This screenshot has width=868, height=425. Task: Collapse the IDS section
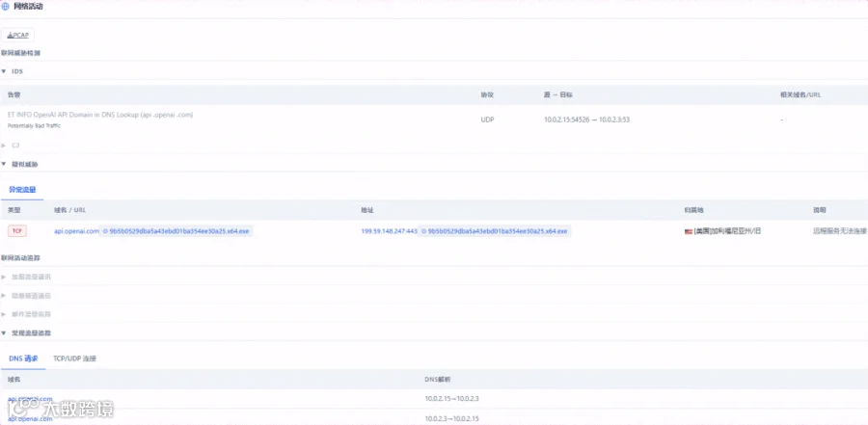coord(4,71)
